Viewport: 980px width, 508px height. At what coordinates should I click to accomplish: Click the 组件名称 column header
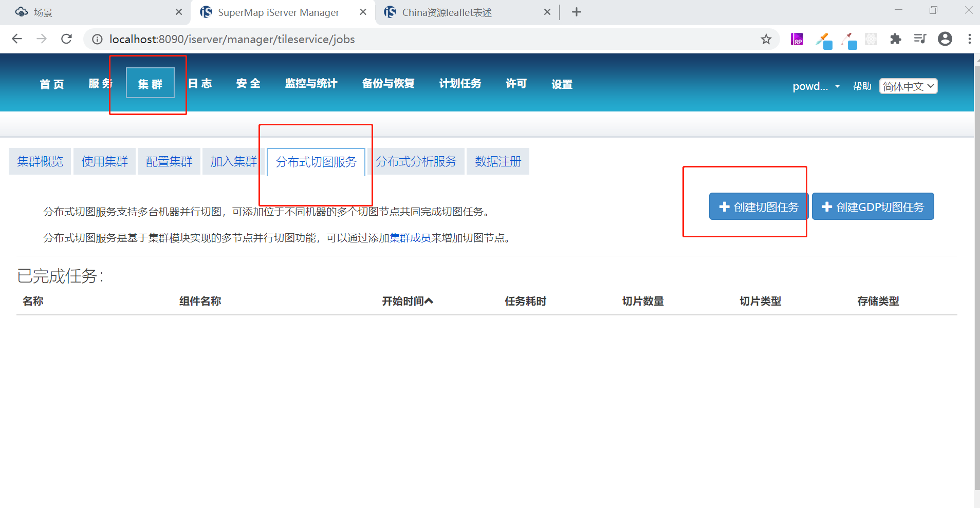[x=200, y=301]
